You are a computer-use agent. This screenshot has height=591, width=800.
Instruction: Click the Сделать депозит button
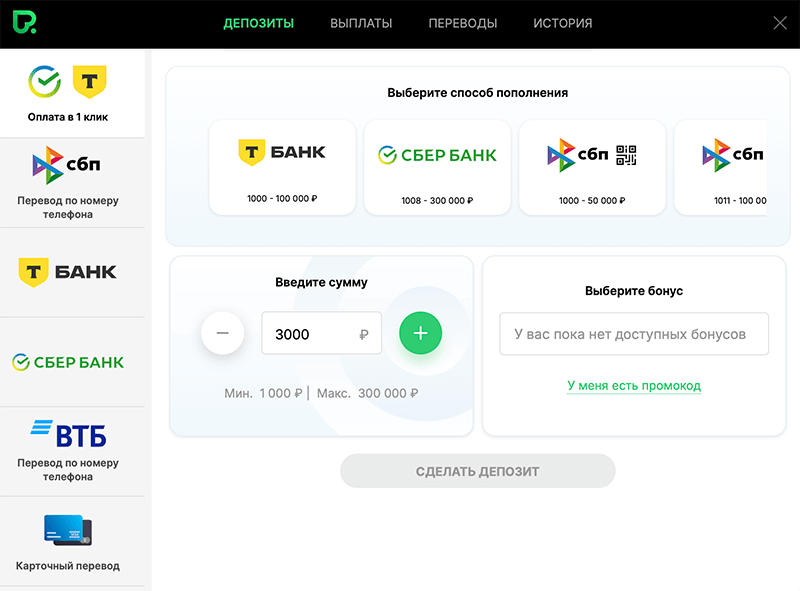coord(478,471)
